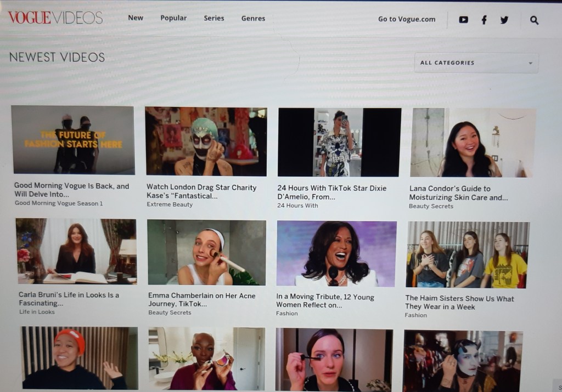Viewport: 562px width, 392px height.
Task: Open the Vogue YouTube channel icon
Action: (464, 20)
